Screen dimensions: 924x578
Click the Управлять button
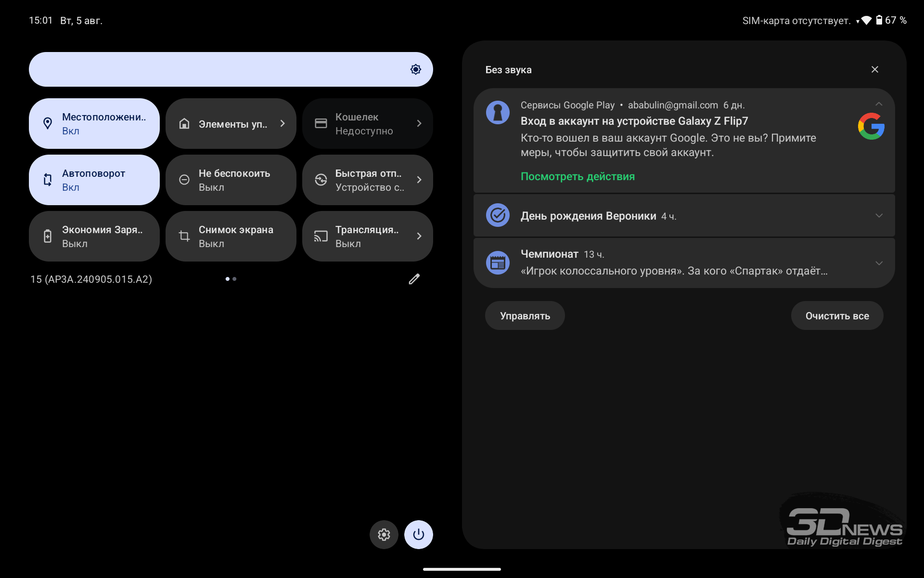click(525, 315)
